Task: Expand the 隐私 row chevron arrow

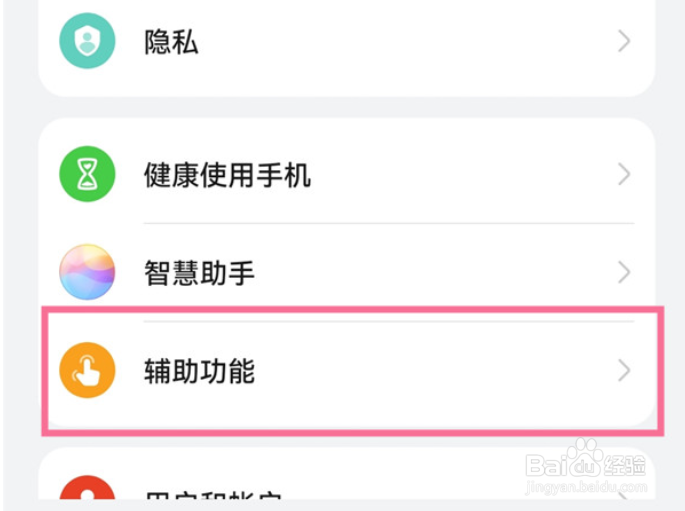Action: click(624, 41)
